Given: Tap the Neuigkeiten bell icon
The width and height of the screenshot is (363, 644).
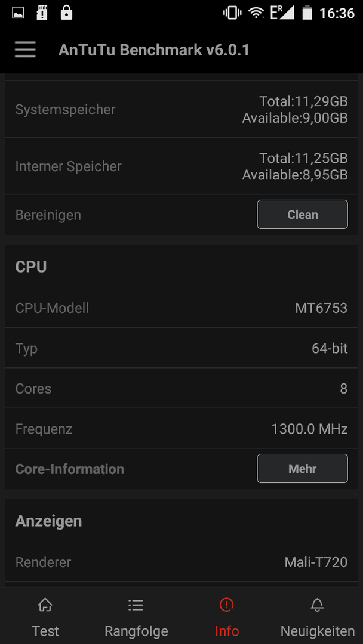Looking at the screenshot, I should click(x=318, y=605).
